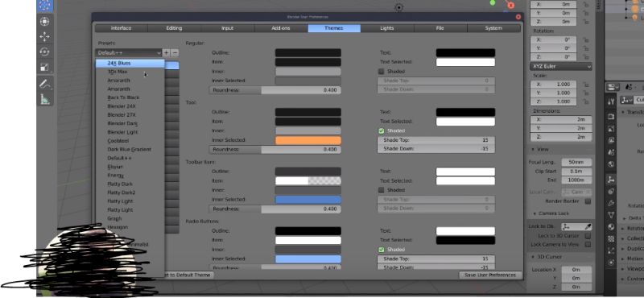
Task: Click the lock icon beside Rotation Z
Action: [x=586, y=57]
